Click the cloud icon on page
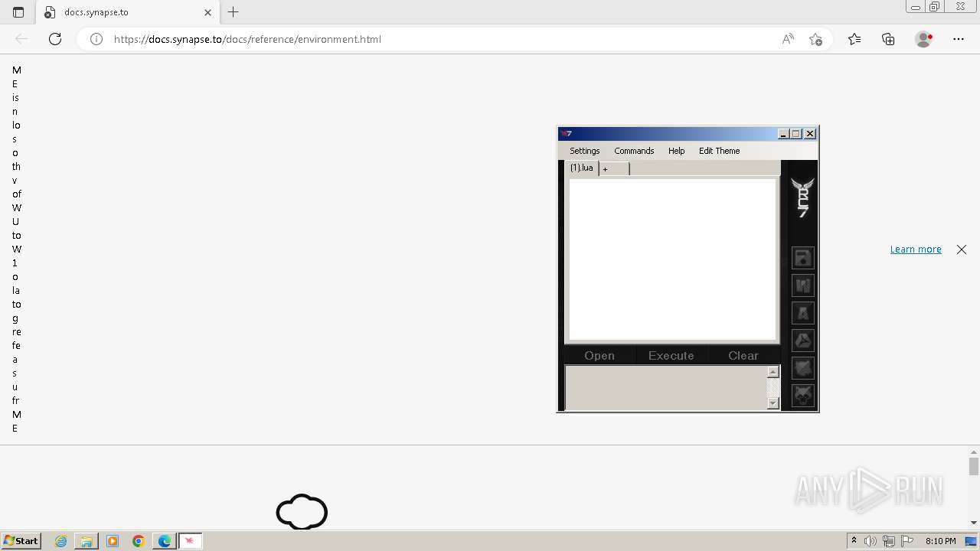980x551 pixels. (x=302, y=512)
